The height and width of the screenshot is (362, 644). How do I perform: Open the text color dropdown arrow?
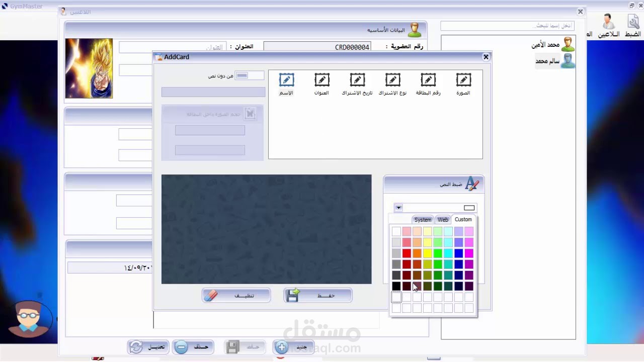point(398,208)
